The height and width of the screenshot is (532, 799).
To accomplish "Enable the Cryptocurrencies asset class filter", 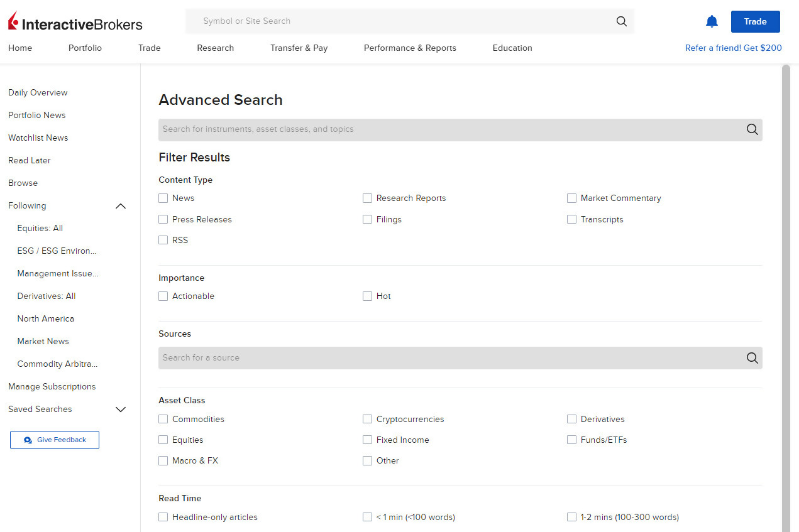I will 367,419.
